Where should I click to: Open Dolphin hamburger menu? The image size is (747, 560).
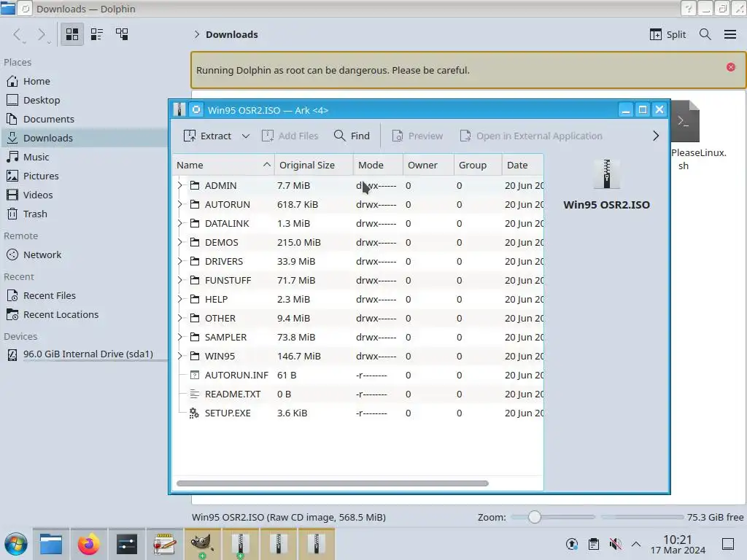[x=729, y=34]
